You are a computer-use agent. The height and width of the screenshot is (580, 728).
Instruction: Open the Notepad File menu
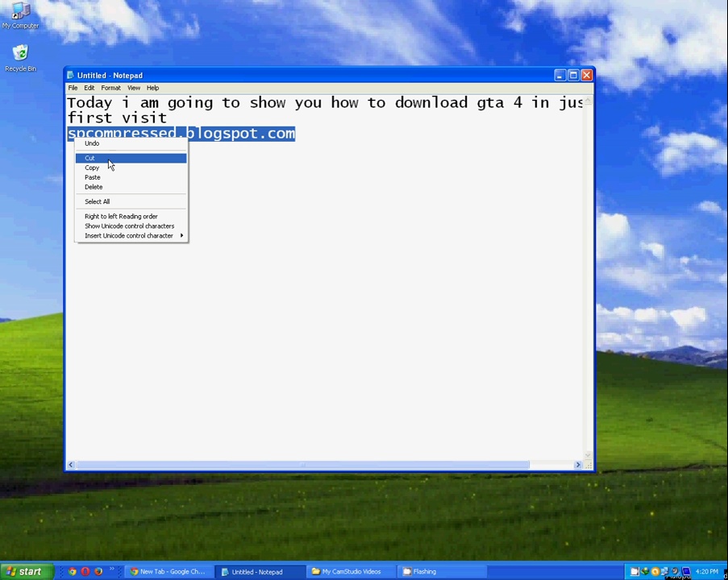pyautogui.click(x=73, y=88)
